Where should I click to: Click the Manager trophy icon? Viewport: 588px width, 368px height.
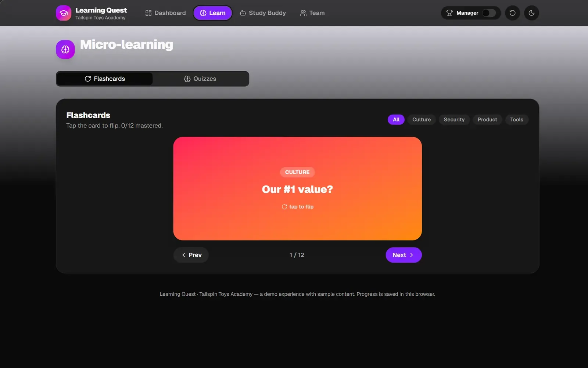tap(449, 13)
